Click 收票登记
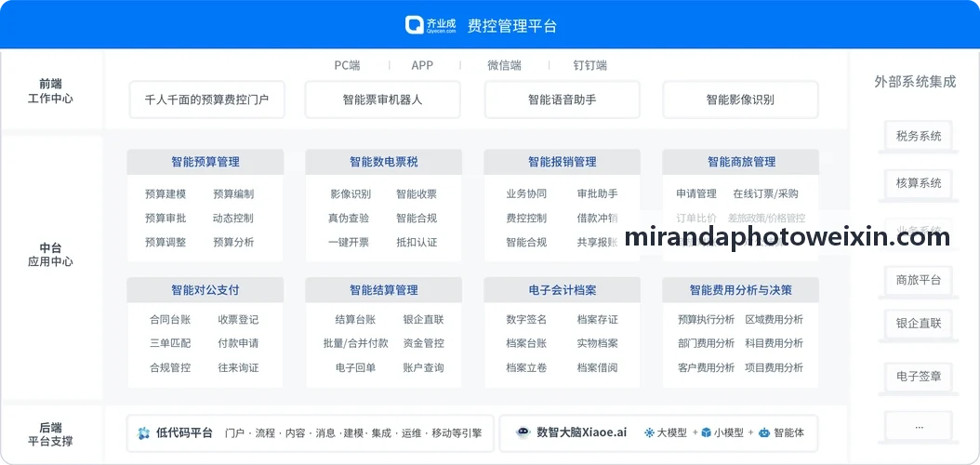The image size is (980, 465). (x=238, y=320)
